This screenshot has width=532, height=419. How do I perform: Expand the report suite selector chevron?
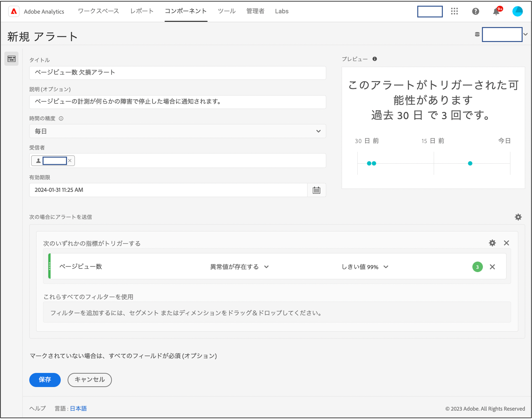click(525, 34)
